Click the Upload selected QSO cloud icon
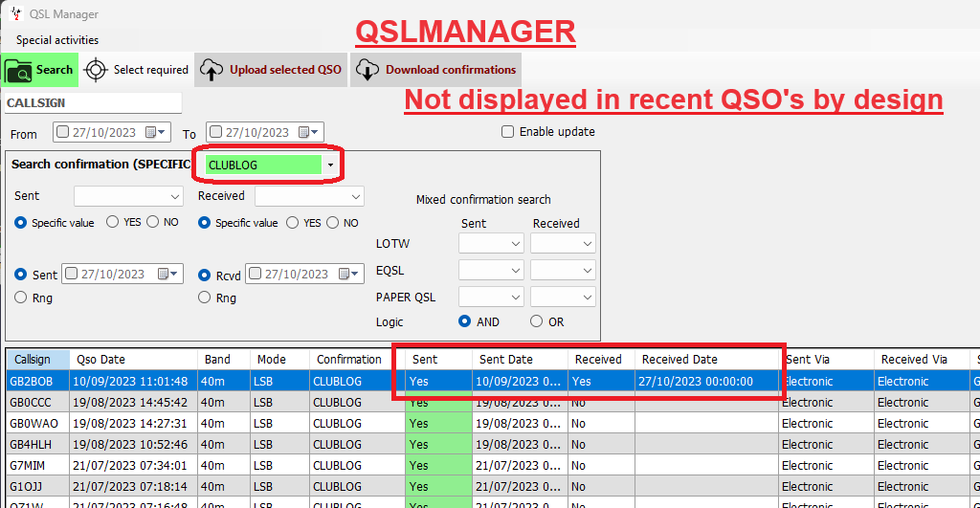This screenshot has height=508, width=980. coord(212,70)
